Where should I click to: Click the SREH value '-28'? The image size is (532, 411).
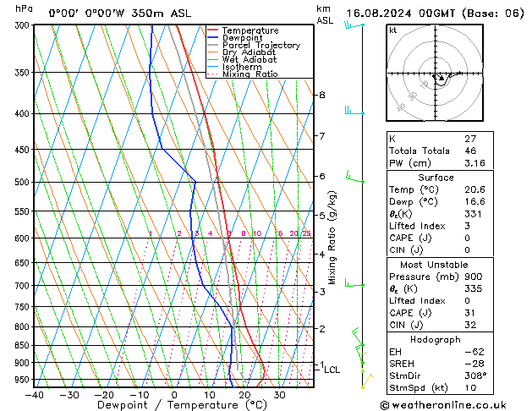[474, 364]
